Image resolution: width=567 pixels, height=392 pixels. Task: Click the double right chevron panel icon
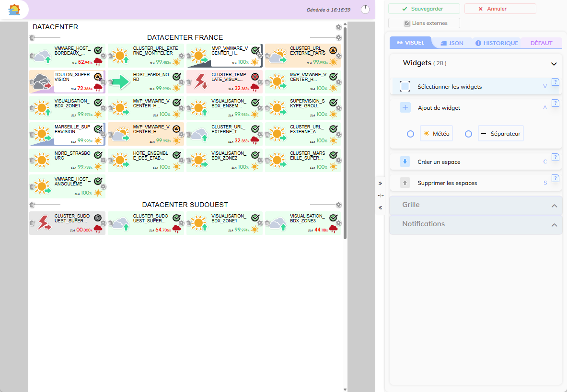(x=381, y=183)
